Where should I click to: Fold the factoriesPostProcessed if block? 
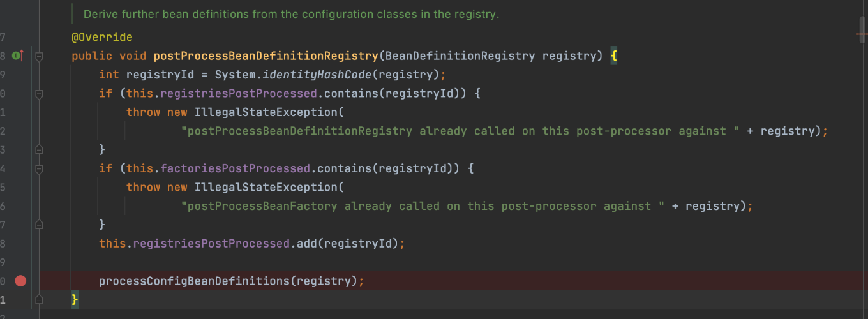pos(39,168)
